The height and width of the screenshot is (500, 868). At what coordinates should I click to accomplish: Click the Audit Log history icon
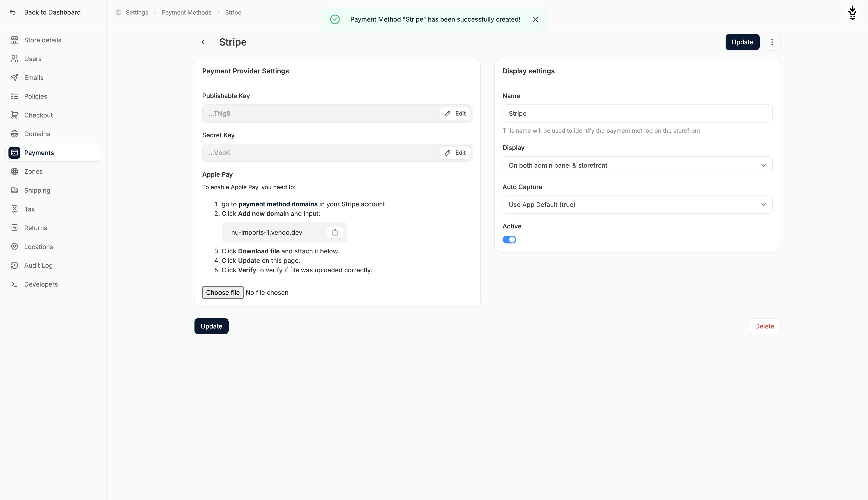pyautogui.click(x=15, y=266)
